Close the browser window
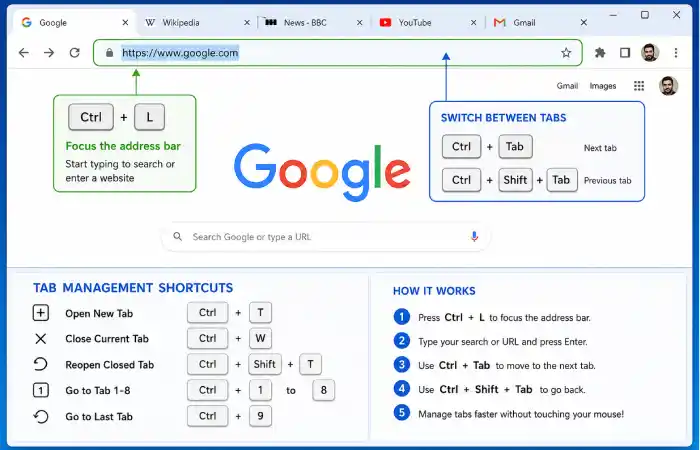Image resolution: width=700 pixels, height=450 pixels. tap(676, 15)
